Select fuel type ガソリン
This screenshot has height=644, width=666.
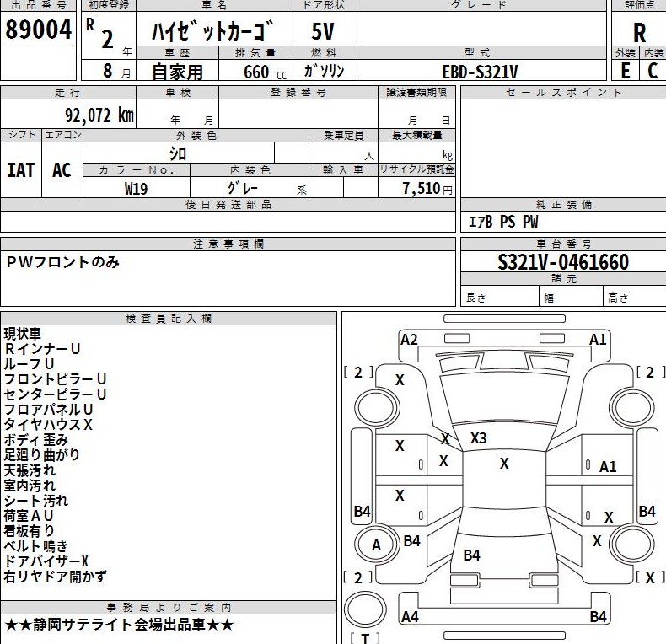(x=324, y=71)
